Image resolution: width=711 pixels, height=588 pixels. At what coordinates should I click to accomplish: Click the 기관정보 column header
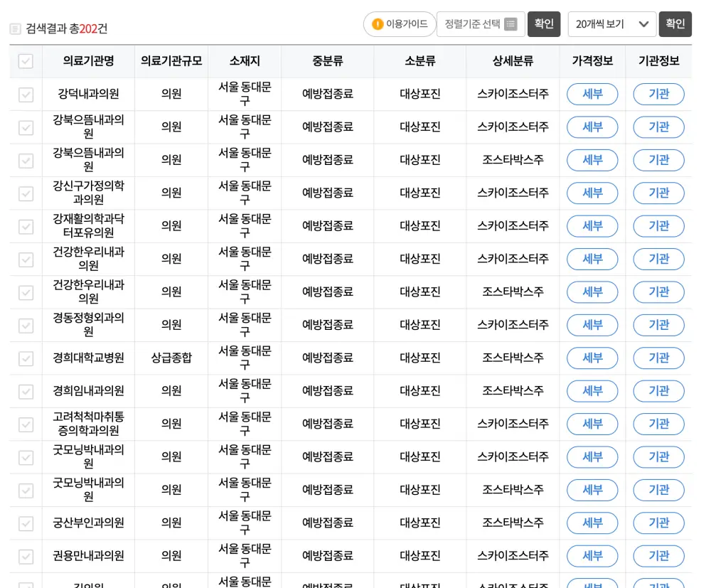658,60
